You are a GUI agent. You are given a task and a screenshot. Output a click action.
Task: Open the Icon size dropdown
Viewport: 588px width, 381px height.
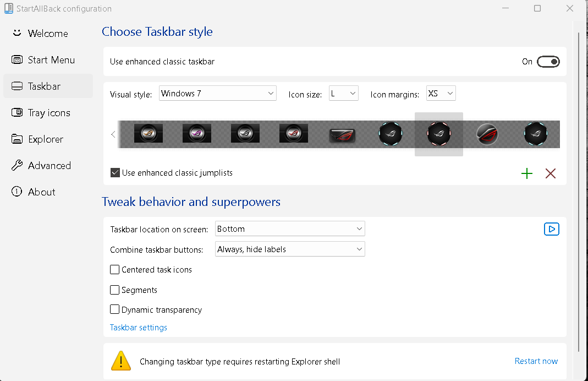click(343, 93)
